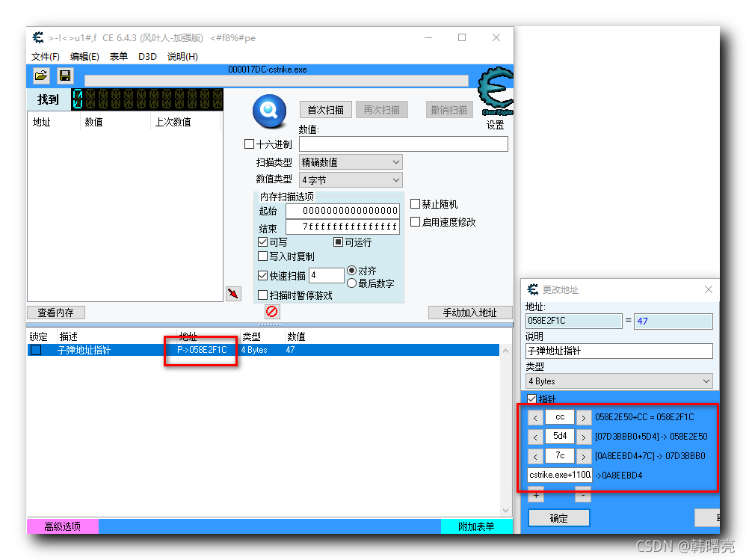Open the 4 Bytes type dropdown in dialog
The width and height of the screenshot is (746, 560).
pos(619,381)
